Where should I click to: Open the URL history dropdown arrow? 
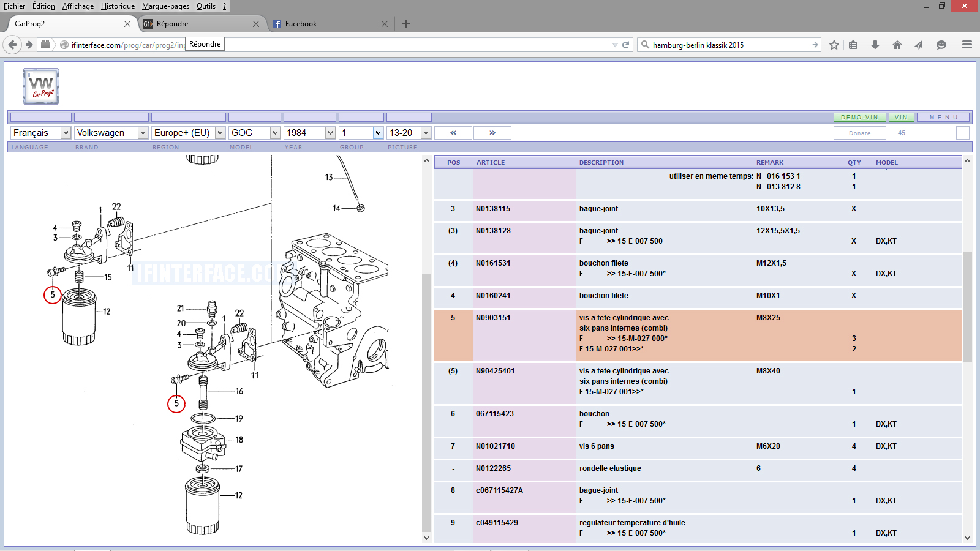615,45
